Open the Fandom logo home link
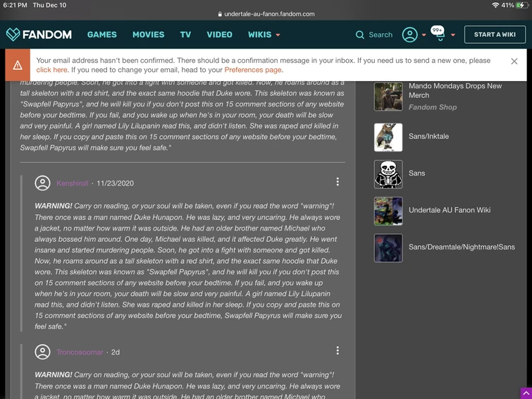This screenshot has width=532, height=399. click(x=39, y=35)
